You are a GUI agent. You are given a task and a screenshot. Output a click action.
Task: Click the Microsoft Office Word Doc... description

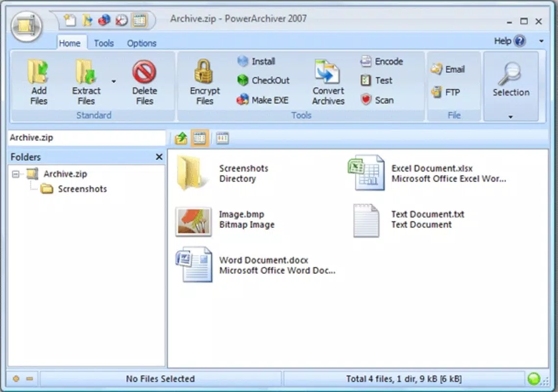coord(277,270)
